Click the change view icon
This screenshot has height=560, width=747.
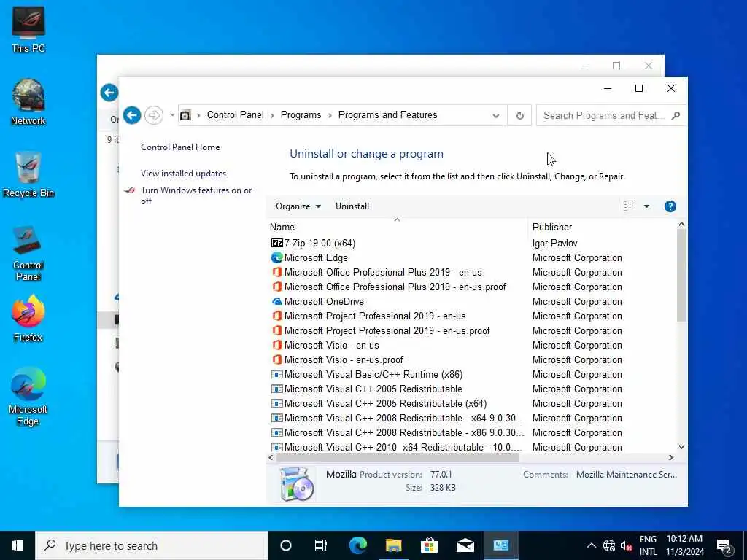coord(630,206)
